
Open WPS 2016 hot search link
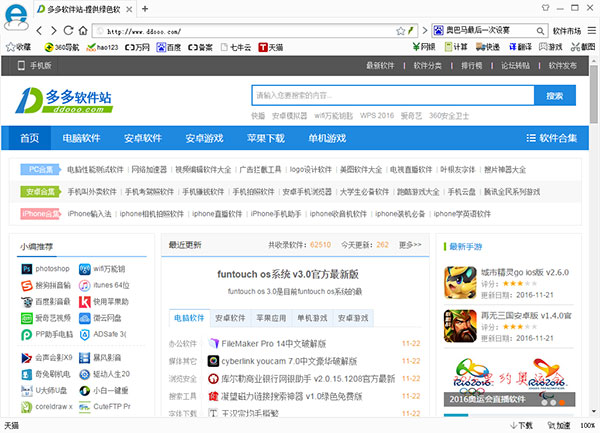377,116
